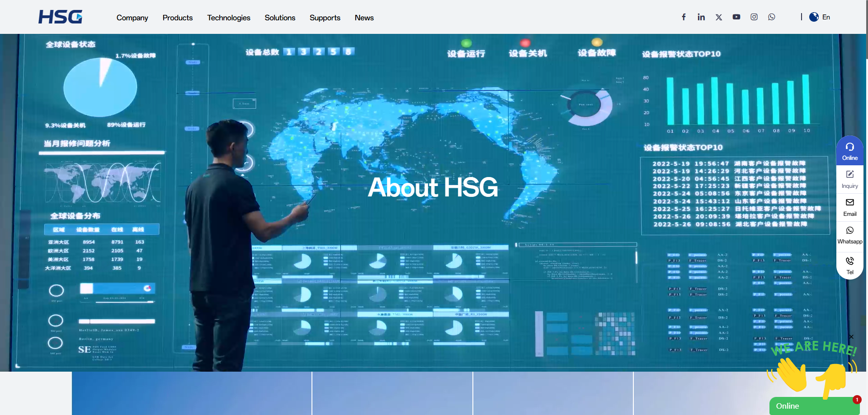Screen dimensions: 868x415
Task: Open the Supports menu item
Action: coord(325,18)
